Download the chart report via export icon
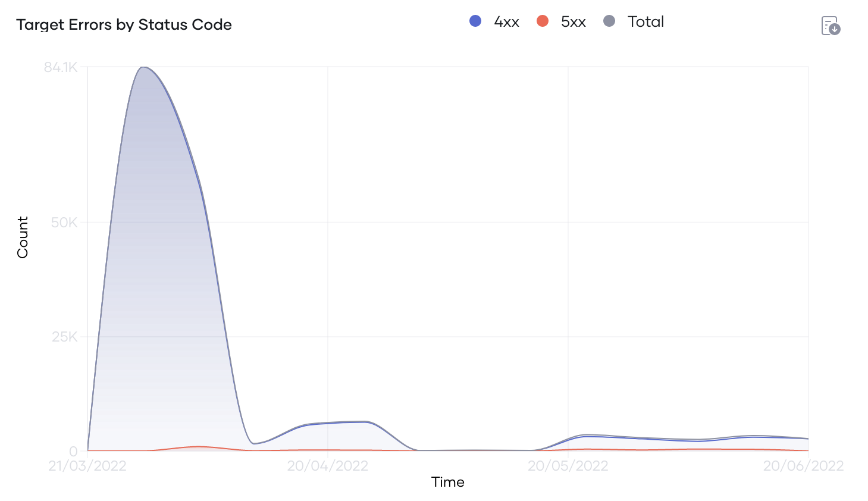Image resolution: width=868 pixels, height=501 pixels. tap(831, 26)
